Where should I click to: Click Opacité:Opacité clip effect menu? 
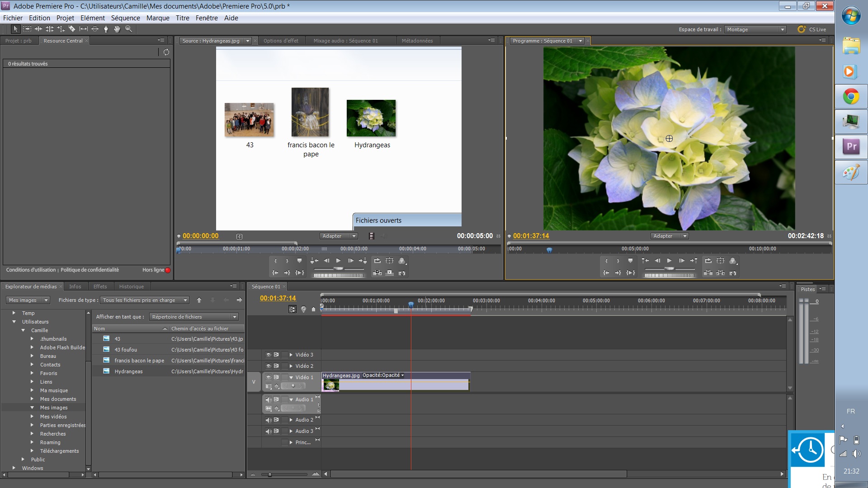pyautogui.click(x=383, y=375)
